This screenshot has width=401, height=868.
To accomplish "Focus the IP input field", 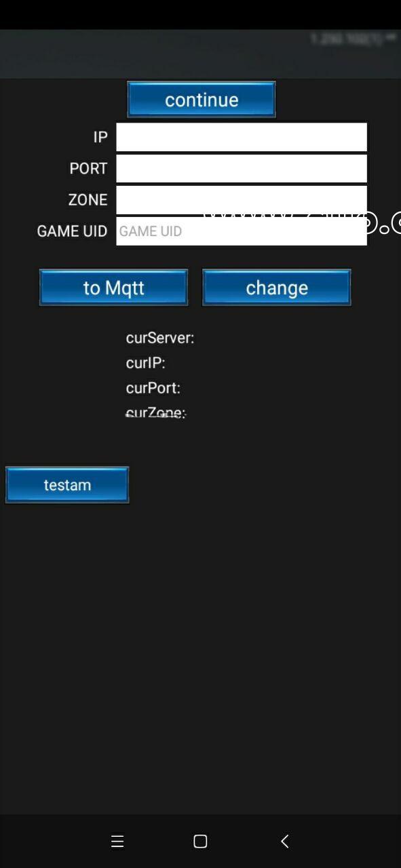I will point(242,137).
